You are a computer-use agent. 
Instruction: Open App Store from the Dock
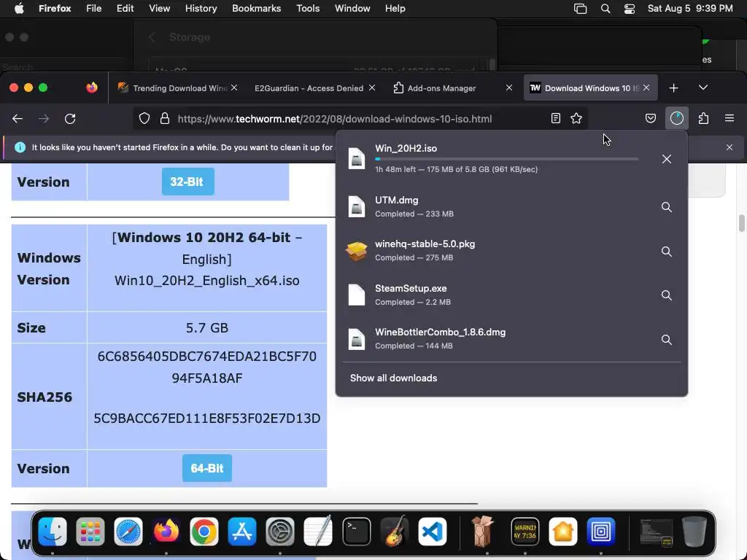coord(242,531)
